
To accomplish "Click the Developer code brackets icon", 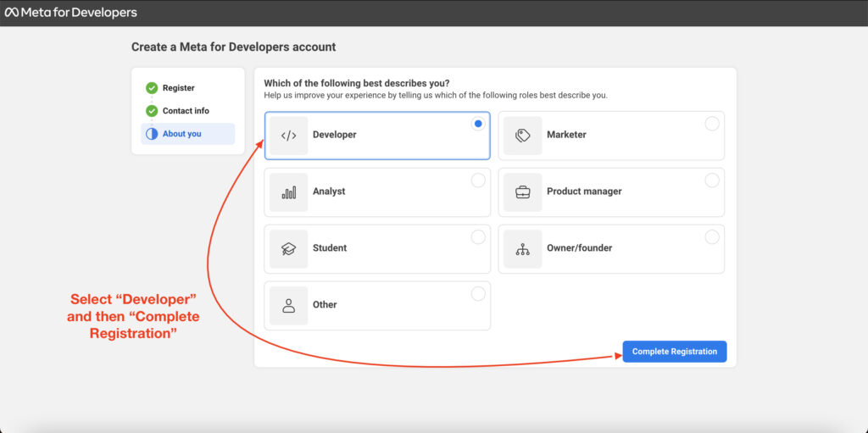I will [x=288, y=135].
